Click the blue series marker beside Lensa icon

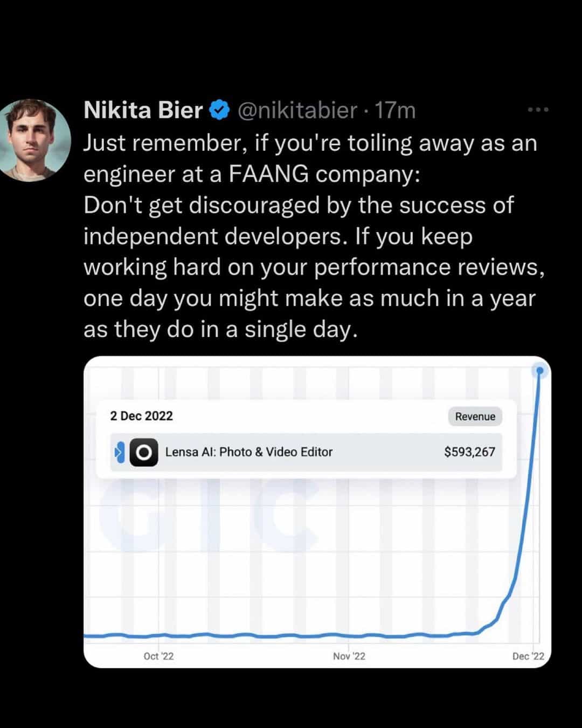click(120, 452)
